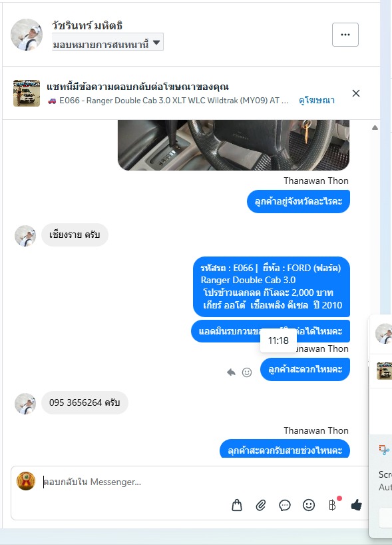This screenshot has height=545, width=392.
Task: Reply to the ลูกค้าสะดวกไหมคะ message
Action: [x=231, y=372]
